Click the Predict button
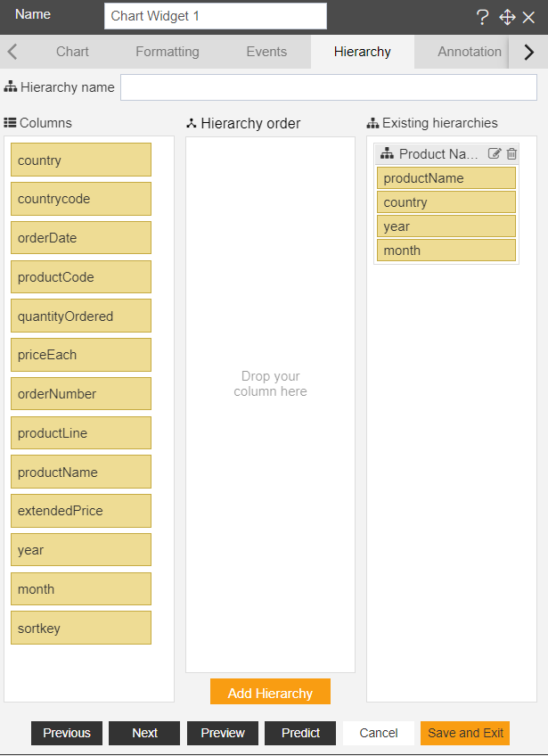548x756 pixels. tap(300, 733)
